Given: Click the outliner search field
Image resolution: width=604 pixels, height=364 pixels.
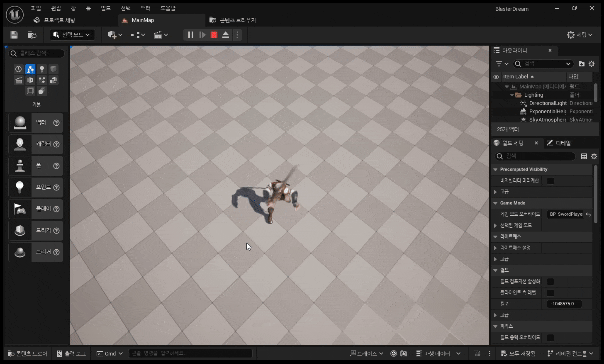Looking at the screenshot, I should click(542, 64).
